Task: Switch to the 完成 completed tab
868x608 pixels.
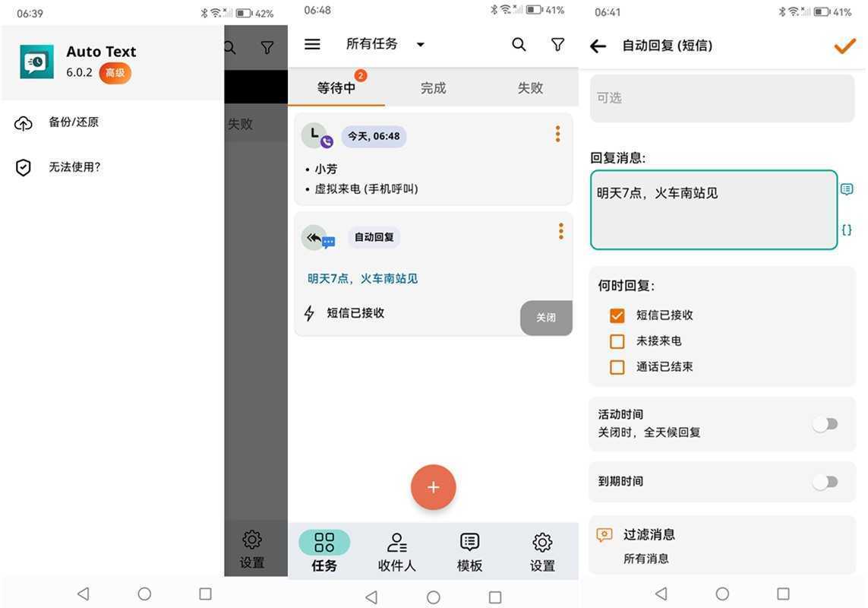Action: pyautogui.click(x=433, y=87)
